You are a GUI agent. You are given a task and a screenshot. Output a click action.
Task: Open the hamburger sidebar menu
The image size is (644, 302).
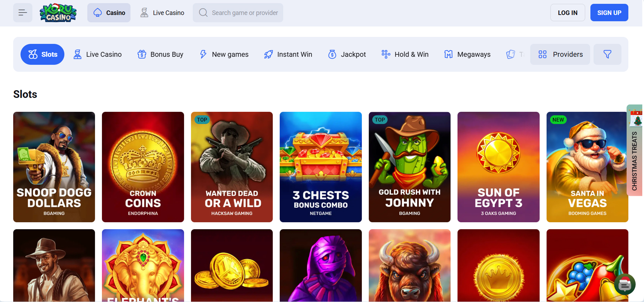point(23,13)
